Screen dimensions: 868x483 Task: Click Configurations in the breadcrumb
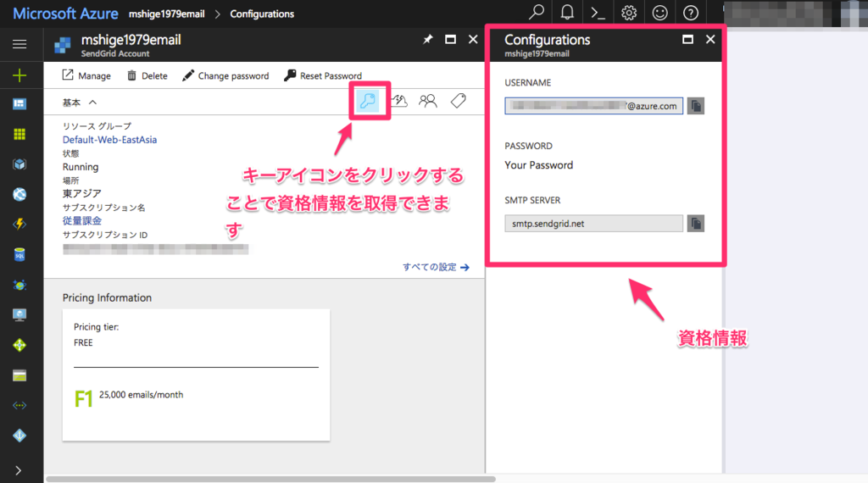click(262, 14)
